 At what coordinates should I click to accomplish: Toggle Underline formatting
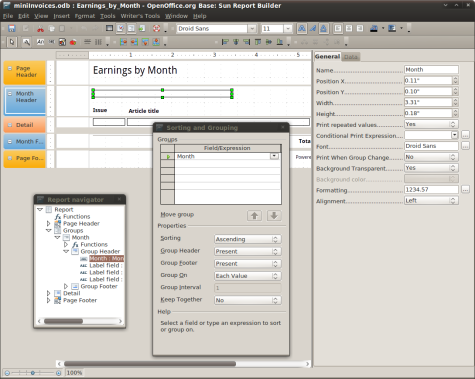pos(323,29)
